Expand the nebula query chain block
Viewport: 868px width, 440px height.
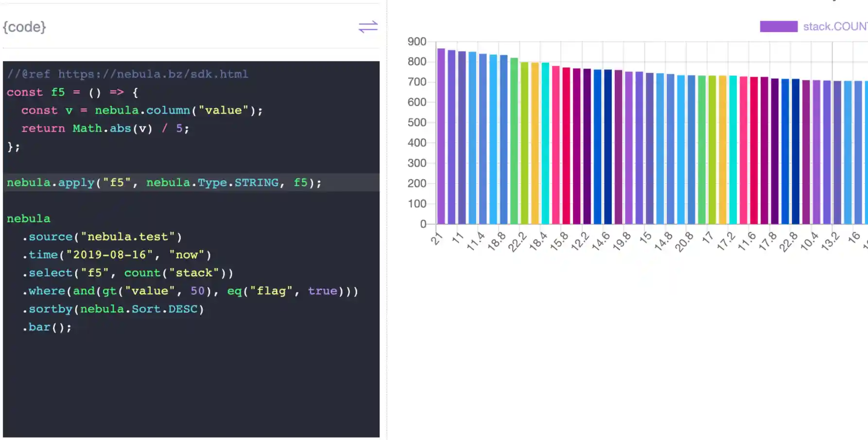point(28,218)
